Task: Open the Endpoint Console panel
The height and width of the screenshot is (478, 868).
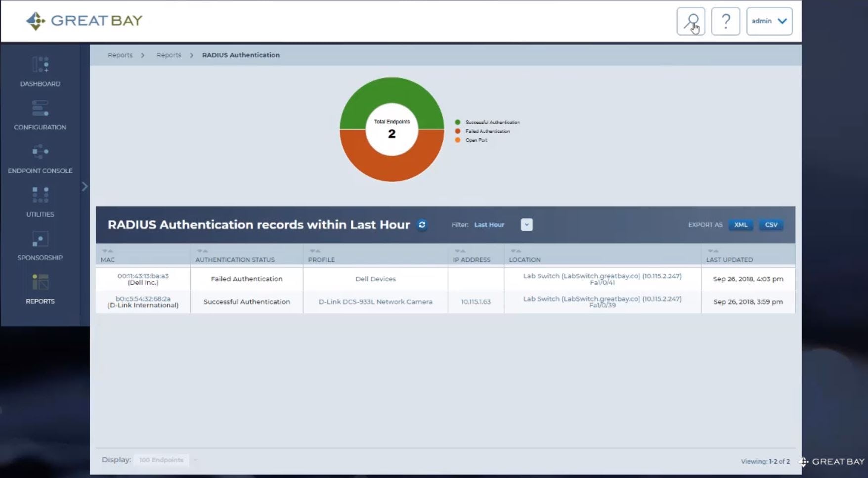Action: pos(40,158)
